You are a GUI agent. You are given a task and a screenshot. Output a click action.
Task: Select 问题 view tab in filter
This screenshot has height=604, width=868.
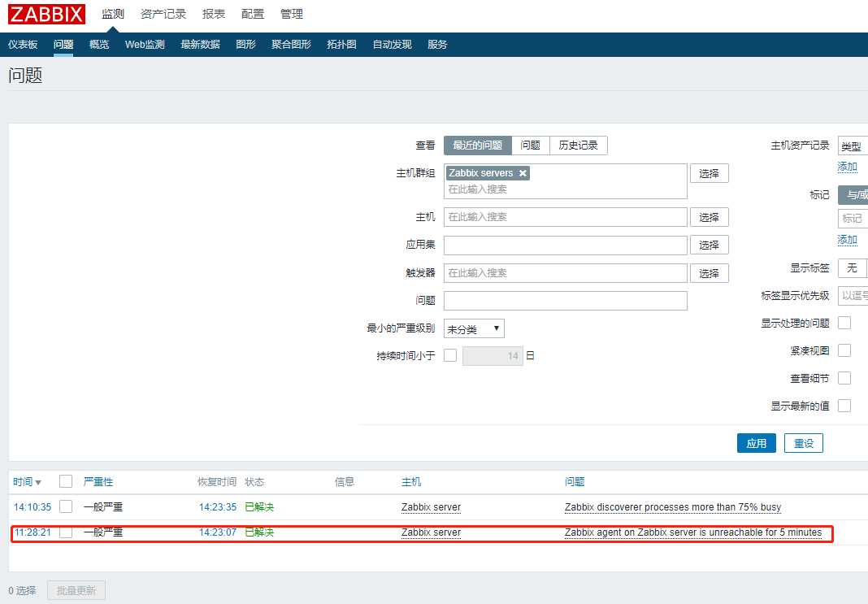[531, 145]
